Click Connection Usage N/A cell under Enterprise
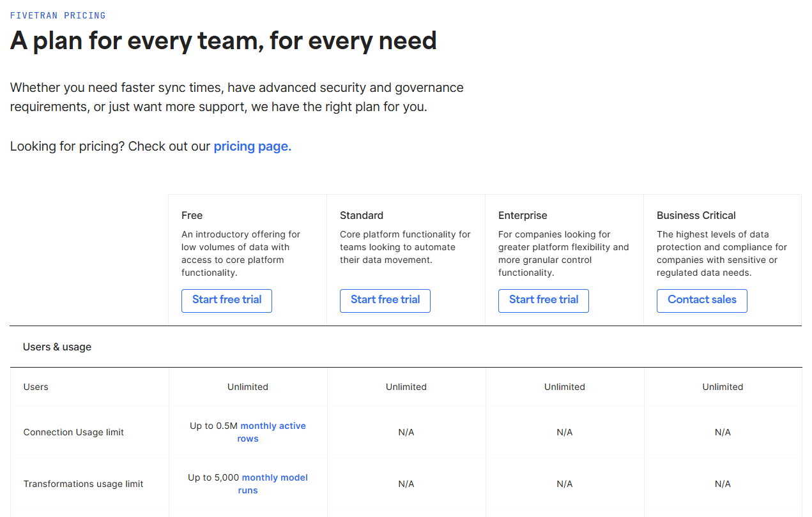The image size is (812, 517). [565, 432]
